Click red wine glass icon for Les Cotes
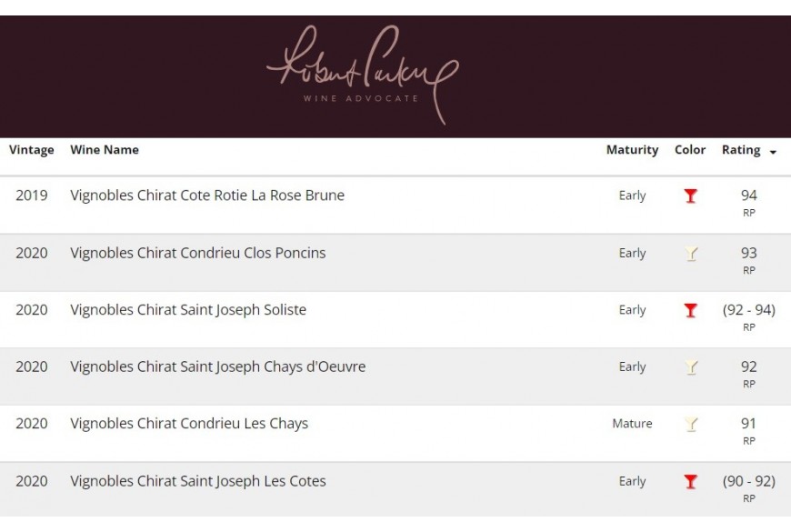This screenshot has width=791, height=532. point(691,482)
